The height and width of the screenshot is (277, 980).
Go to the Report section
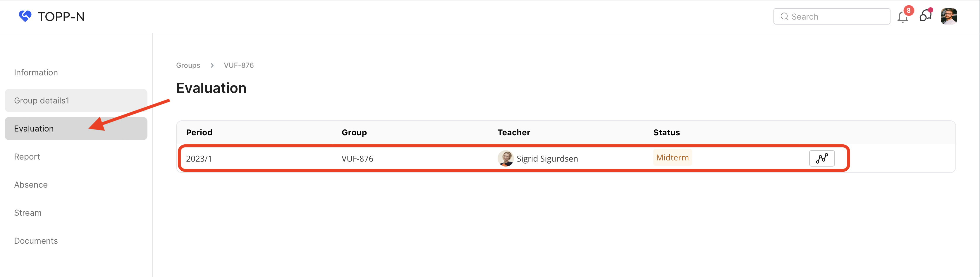tap(27, 157)
